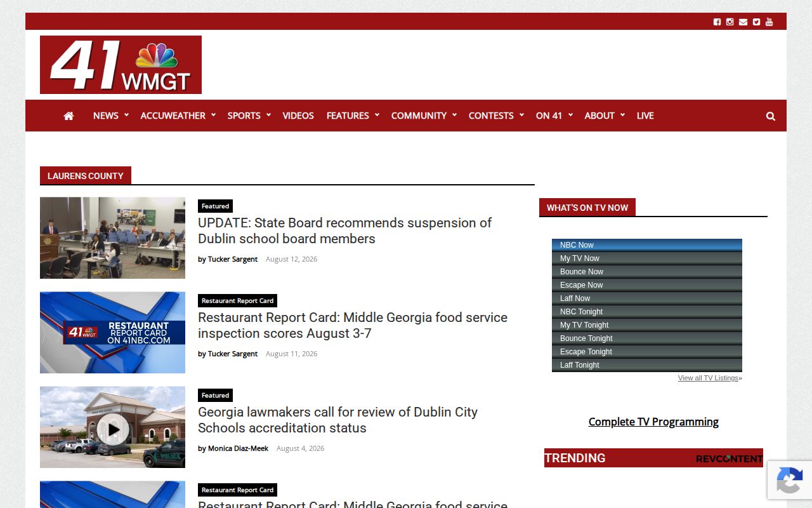Open the YouTube icon in header
812x508 pixels.
[x=769, y=22]
